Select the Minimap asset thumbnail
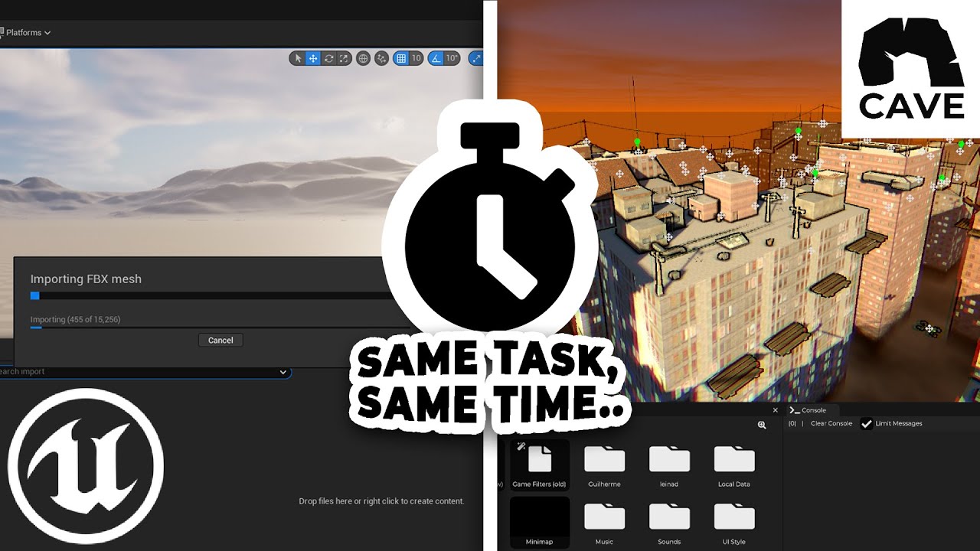Image resolution: width=980 pixels, height=551 pixels. (x=540, y=522)
